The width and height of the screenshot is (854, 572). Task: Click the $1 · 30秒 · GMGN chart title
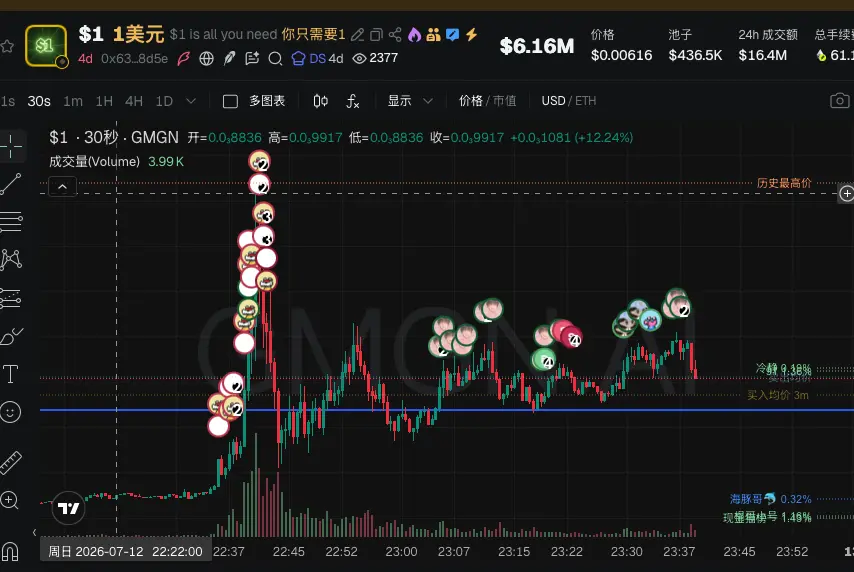[x=114, y=137]
